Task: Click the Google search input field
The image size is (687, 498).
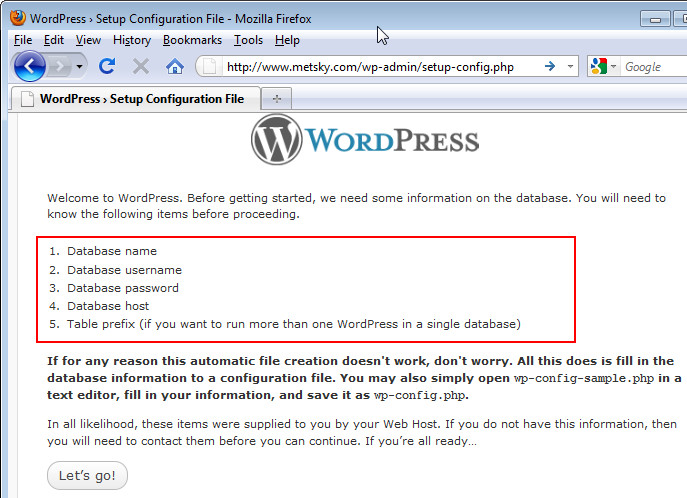Action: 654,67
